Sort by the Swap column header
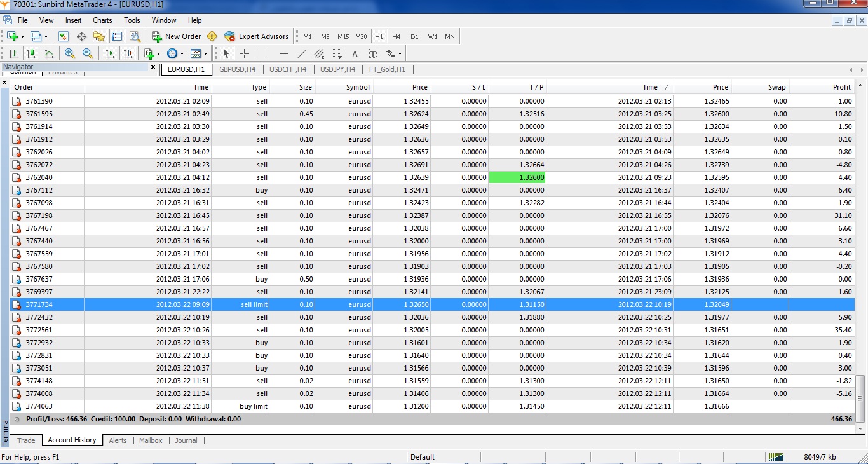Viewport: 868px width, 464px height. 760,87
